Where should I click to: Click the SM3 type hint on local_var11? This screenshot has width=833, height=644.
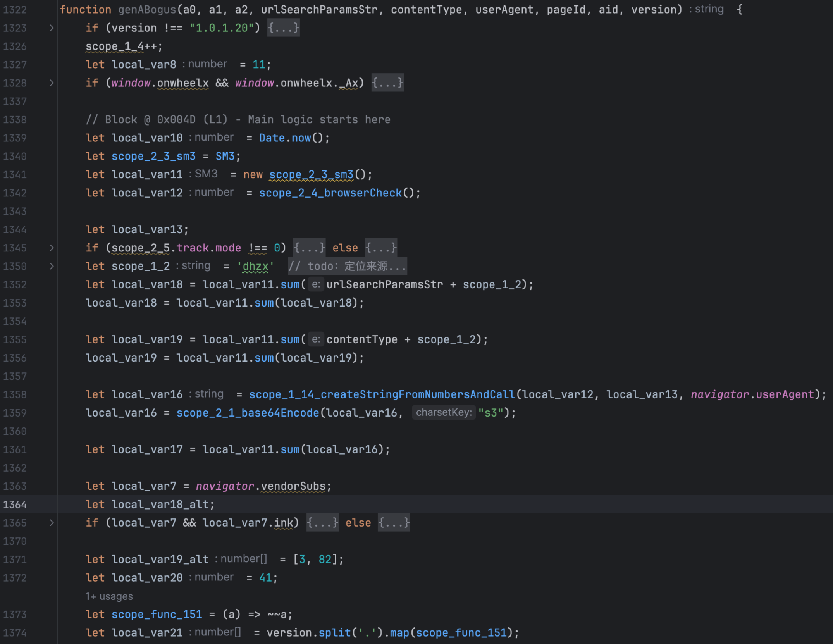click(x=206, y=174)
